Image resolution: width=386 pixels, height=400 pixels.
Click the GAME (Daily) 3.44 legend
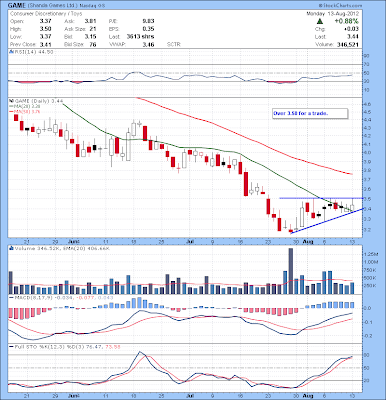click(x=38, y=101)
